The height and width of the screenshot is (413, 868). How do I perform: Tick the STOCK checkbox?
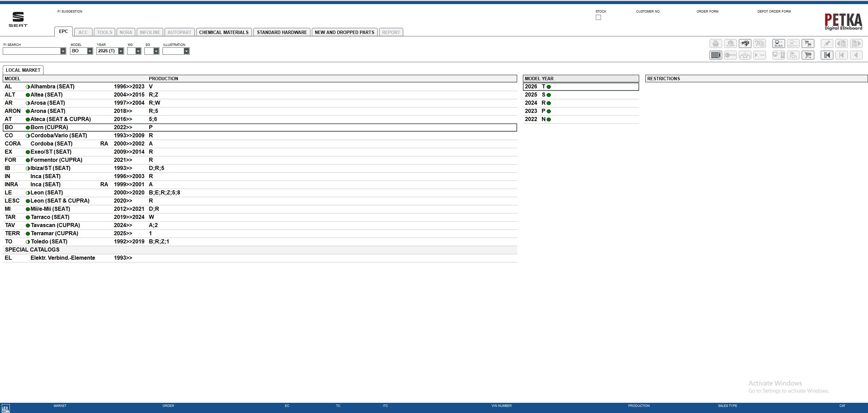(x=598, y=18)
